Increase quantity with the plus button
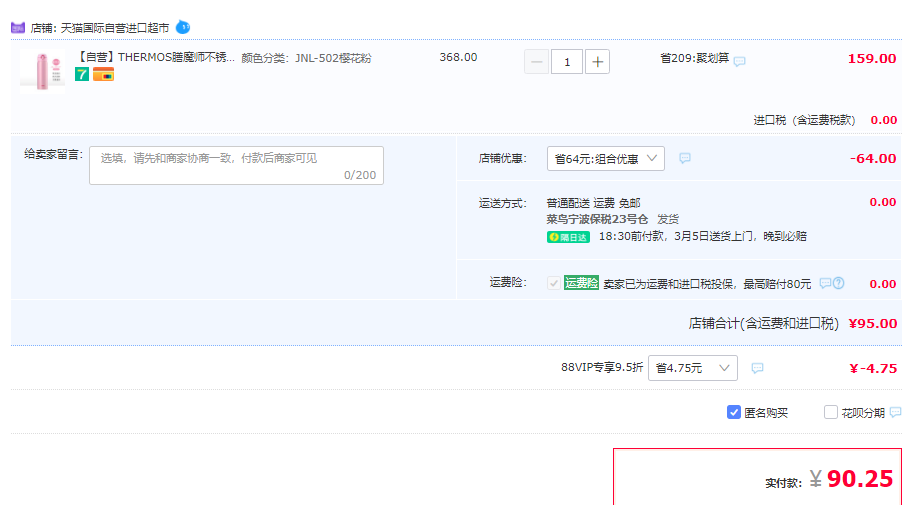Image resolution: width=916 pixels, height=505 pixels. tap(597, 62)
